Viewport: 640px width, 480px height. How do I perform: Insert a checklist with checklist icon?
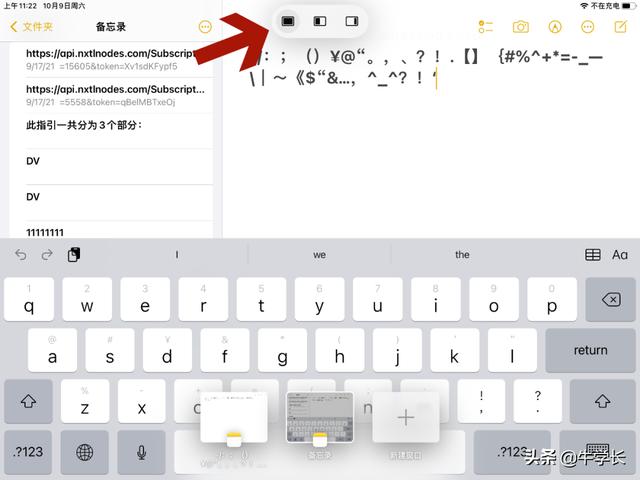[485, 27]
